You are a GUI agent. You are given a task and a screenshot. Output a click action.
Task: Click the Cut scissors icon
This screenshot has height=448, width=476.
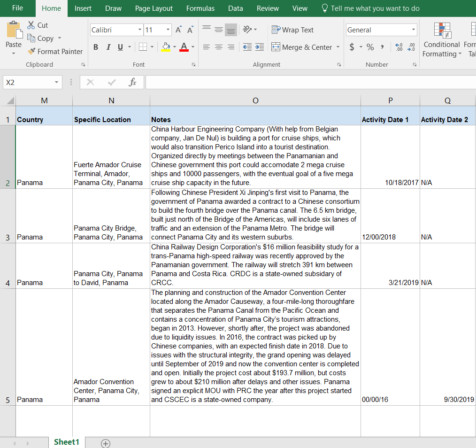pyautogui.click(x=31, y=25)
